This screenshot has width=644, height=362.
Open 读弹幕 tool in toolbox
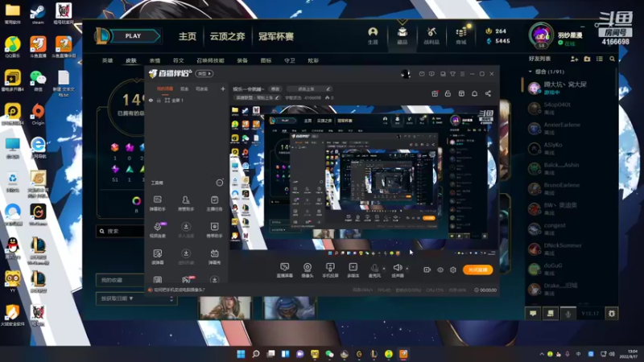point(157,257)
